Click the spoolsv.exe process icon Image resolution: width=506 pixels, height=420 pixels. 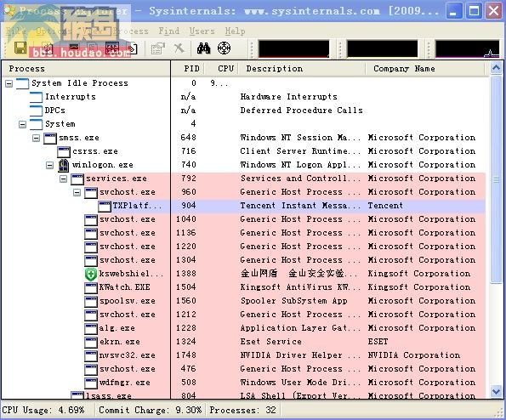tap(91, 301)
